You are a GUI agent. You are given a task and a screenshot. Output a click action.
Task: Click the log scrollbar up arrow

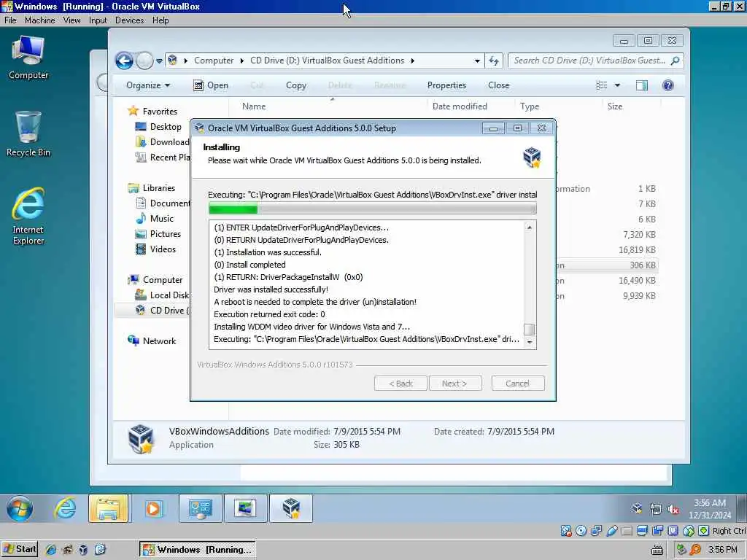coord(529,227)
